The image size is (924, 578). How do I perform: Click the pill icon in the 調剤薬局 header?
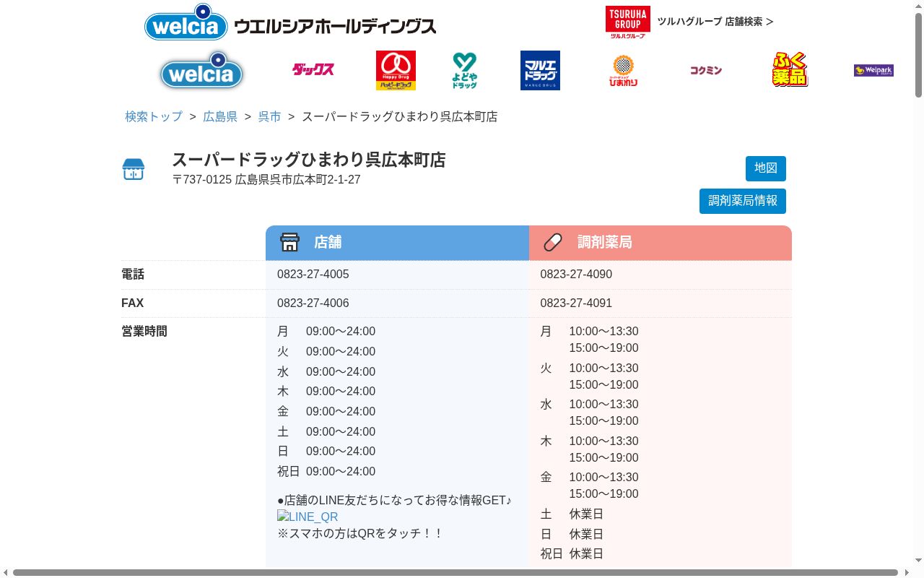pos(553,242)
